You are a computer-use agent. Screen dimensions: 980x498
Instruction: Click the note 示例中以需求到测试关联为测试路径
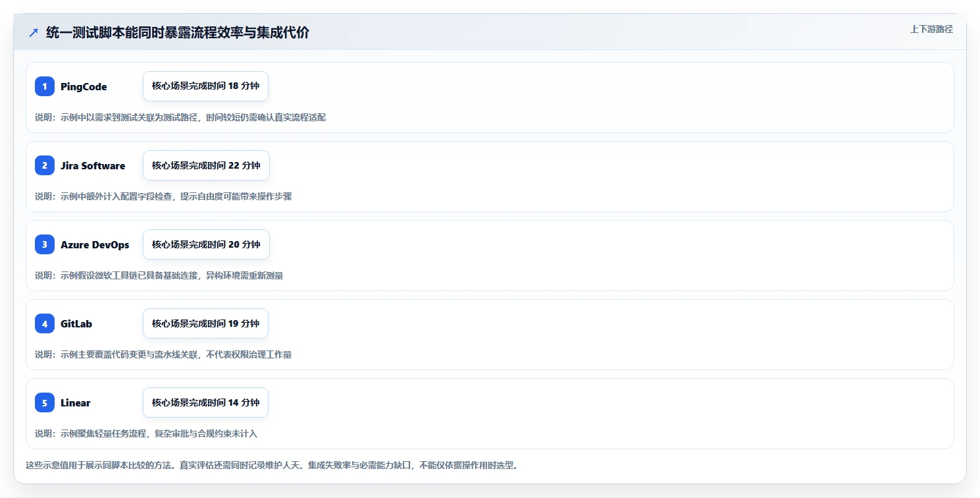point(180,117)
